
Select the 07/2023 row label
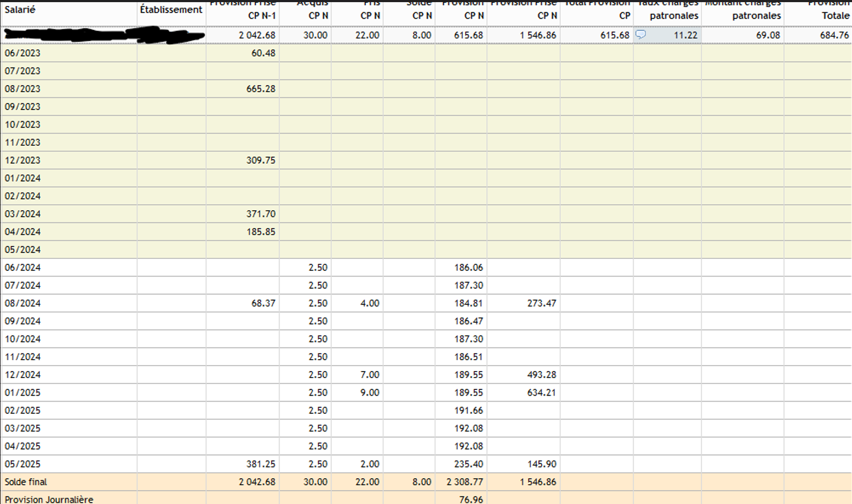23,71
